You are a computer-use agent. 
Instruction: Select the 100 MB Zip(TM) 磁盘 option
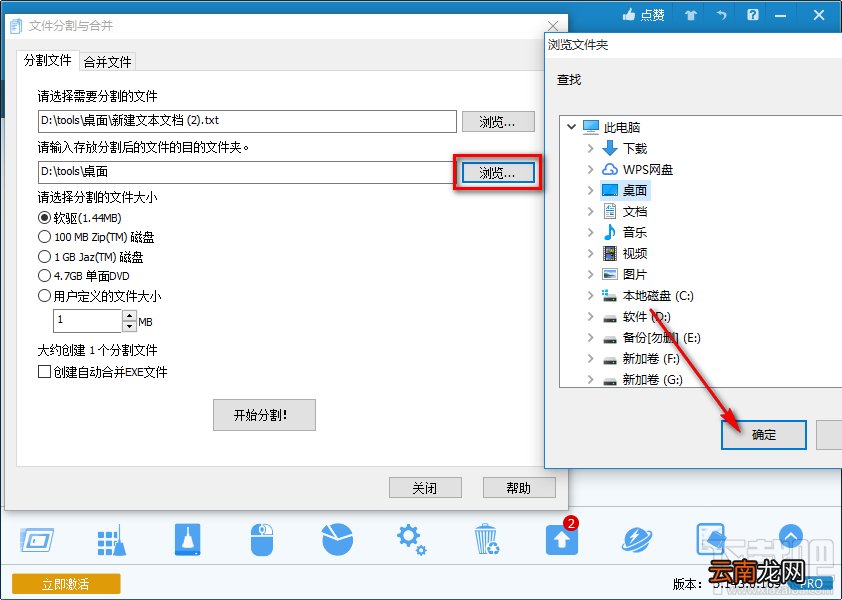pos(45,236)
